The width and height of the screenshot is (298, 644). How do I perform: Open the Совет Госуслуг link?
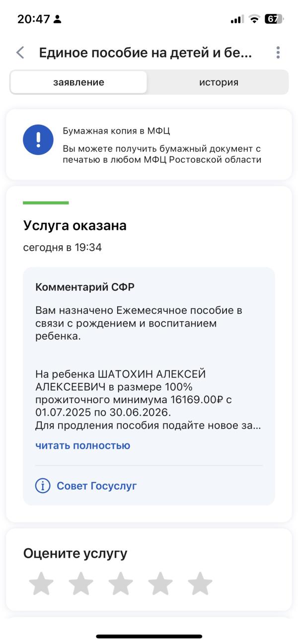click(96, 486)
